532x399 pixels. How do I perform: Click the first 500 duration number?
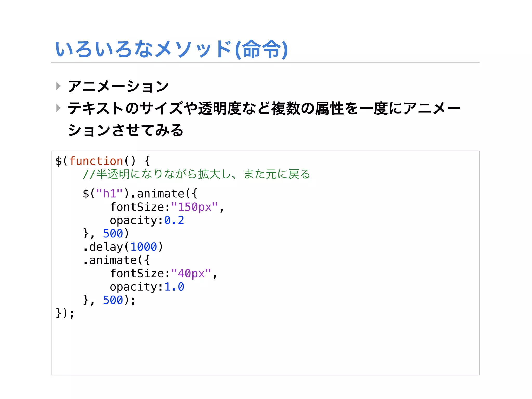coord(113,234)
